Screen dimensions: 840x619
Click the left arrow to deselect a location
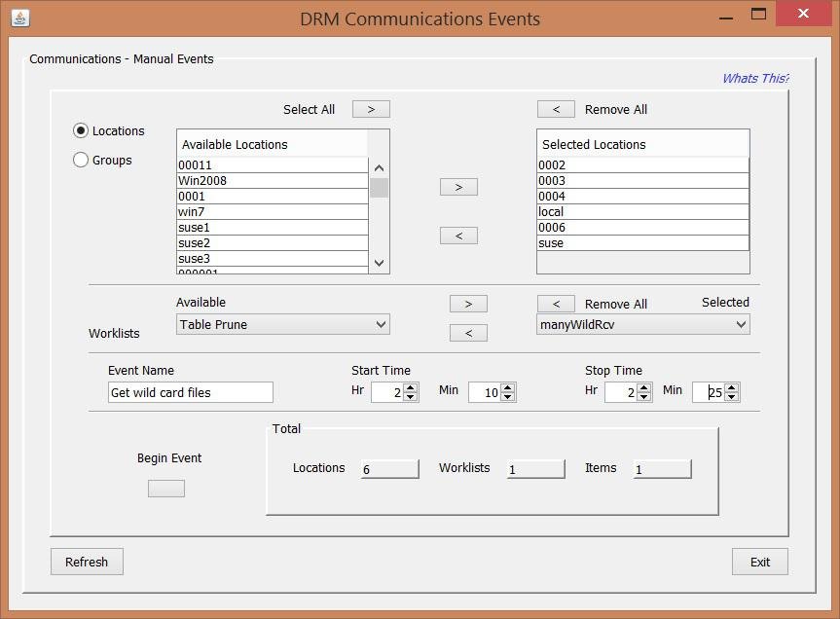[458, 236]
